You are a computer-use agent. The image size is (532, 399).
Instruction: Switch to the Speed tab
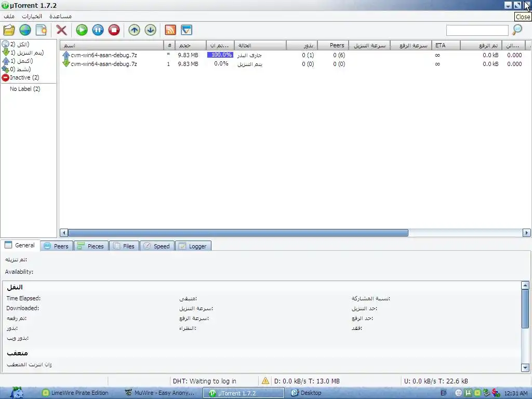[x=157, y=246]
